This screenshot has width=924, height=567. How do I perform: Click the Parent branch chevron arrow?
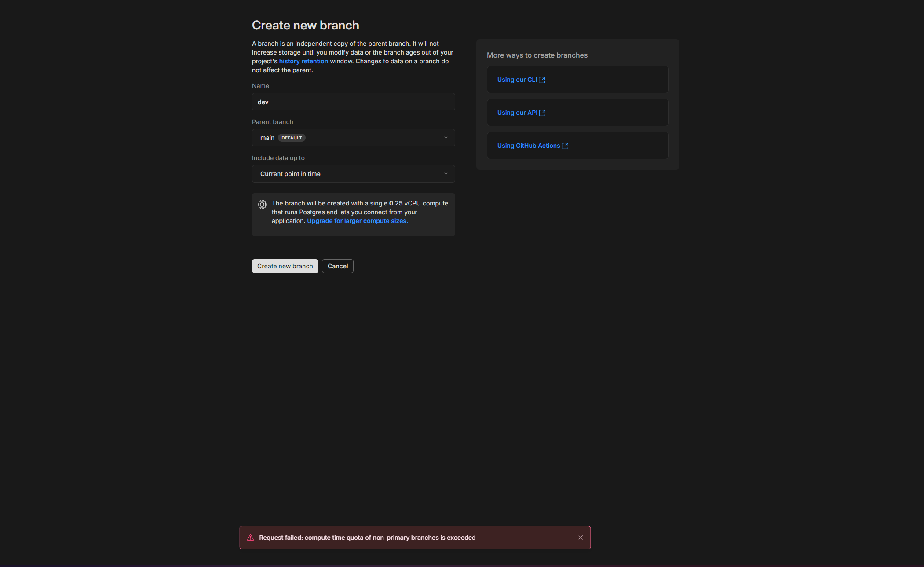[446, 138]
